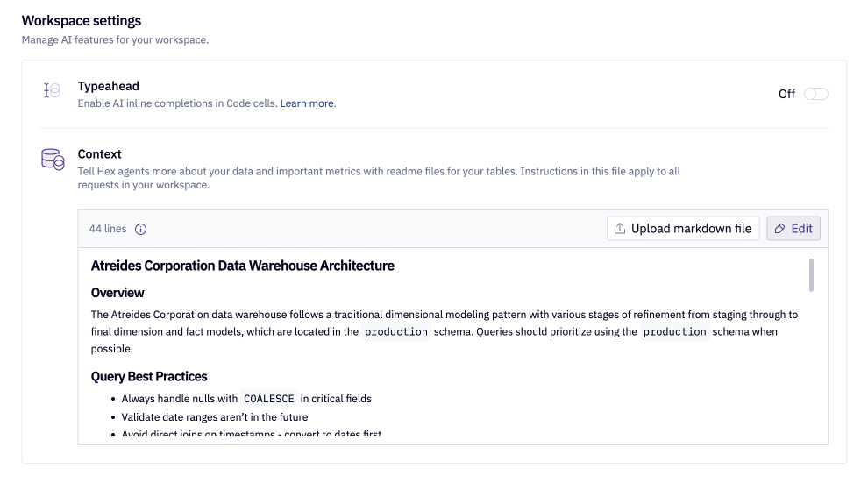Click the Edit button for the context file

coord(793,229)
